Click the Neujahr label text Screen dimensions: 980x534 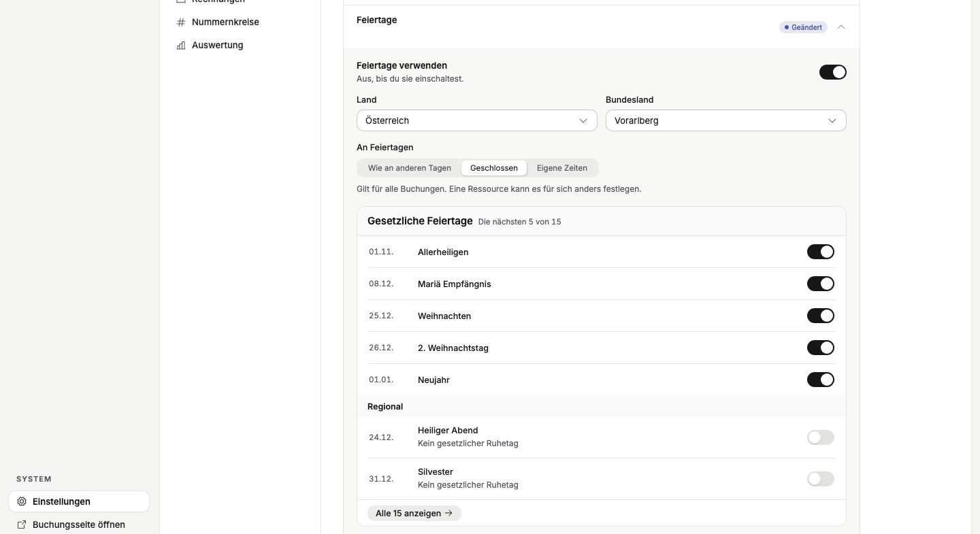coord(434,380)
